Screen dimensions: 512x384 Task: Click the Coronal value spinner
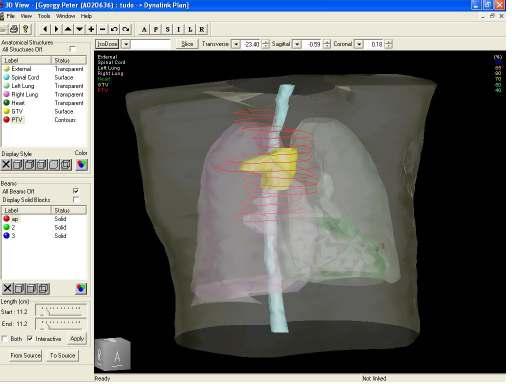389,44
